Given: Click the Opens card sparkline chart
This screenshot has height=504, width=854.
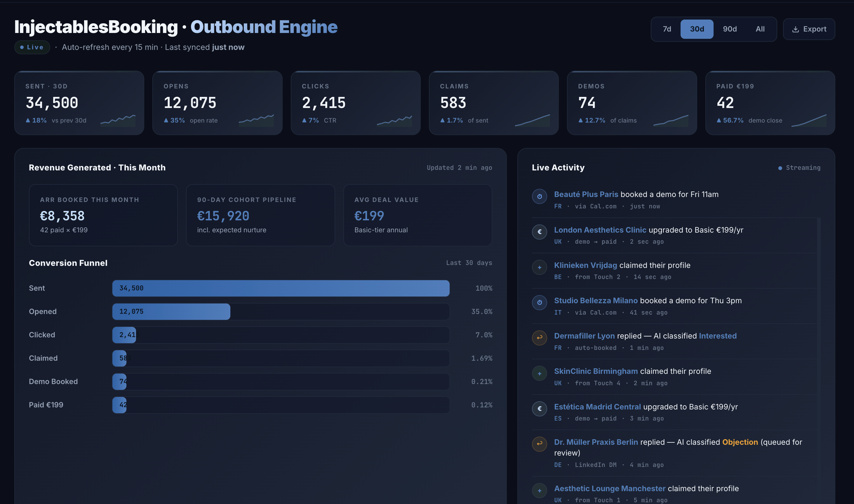Looking at the screenshot, I should [x=256, y=120].
